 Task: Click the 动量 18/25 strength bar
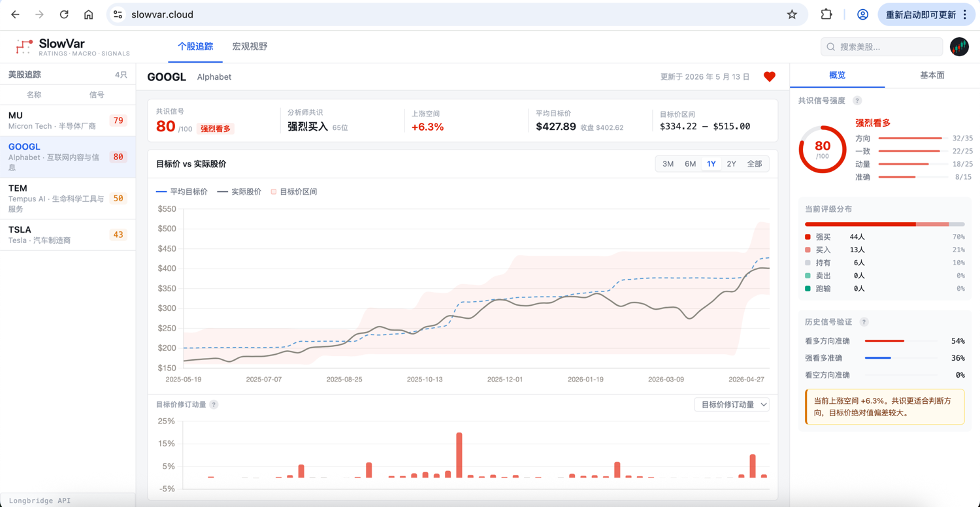pyautogui.click(x=913, y=164)
